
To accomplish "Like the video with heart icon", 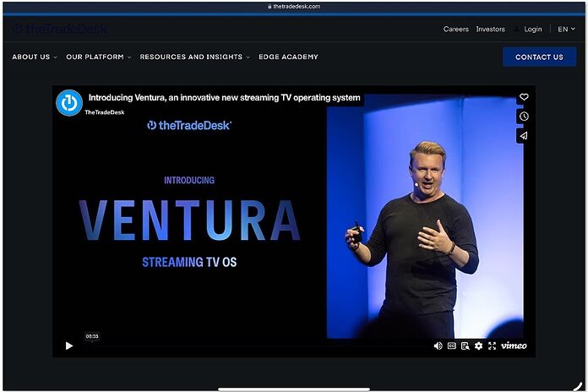I will [524, 97].
